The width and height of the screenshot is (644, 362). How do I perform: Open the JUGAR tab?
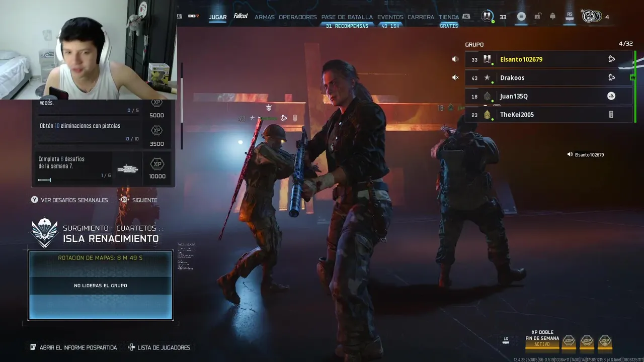(x=217, y=17)
